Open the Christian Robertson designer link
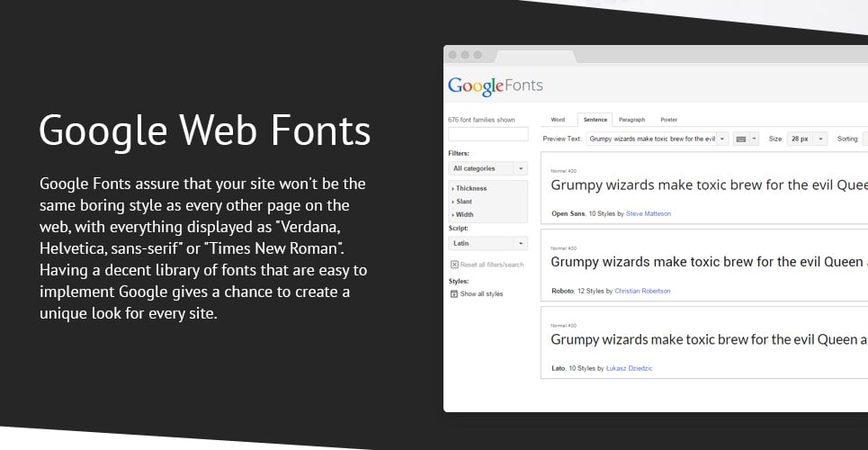 (642, 291)
